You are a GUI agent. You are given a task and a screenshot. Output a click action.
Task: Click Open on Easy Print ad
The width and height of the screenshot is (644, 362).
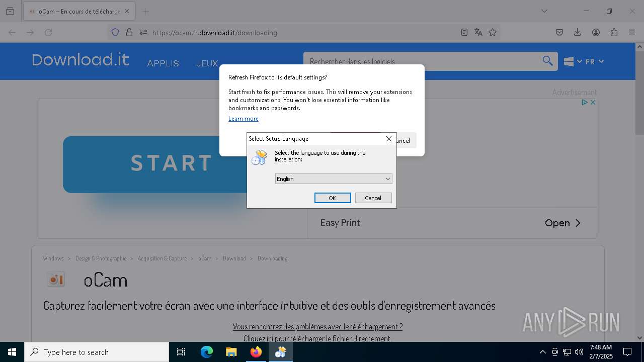[563, 223]
